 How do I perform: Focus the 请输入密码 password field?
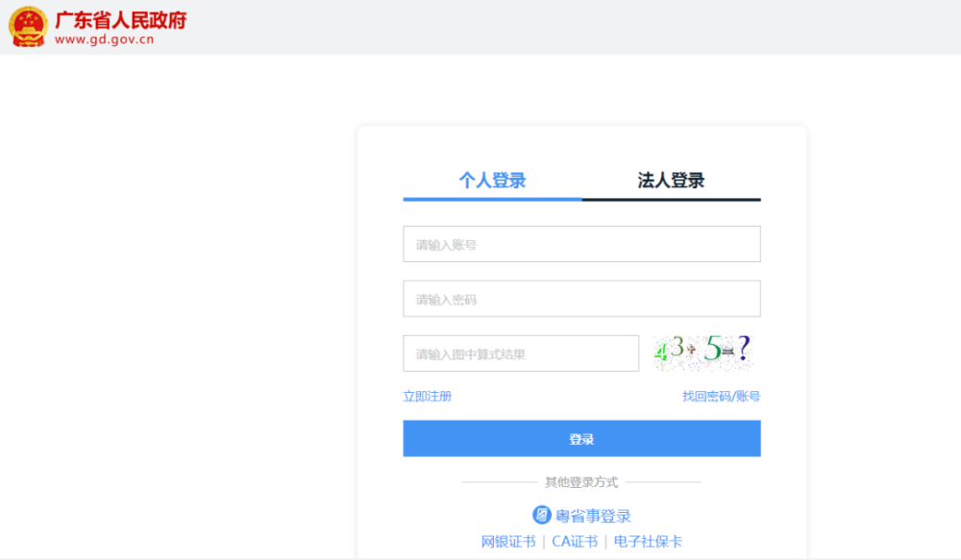click(581, 299)
